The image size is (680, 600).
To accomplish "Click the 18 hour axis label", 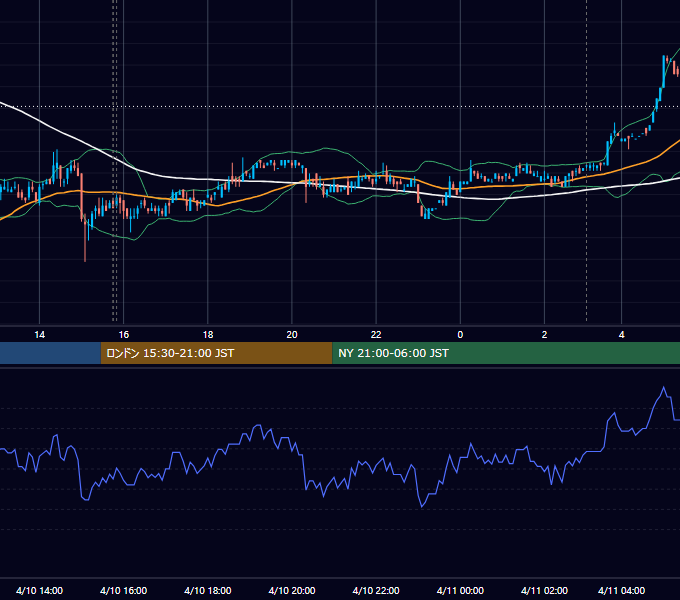I will point(208,335).
